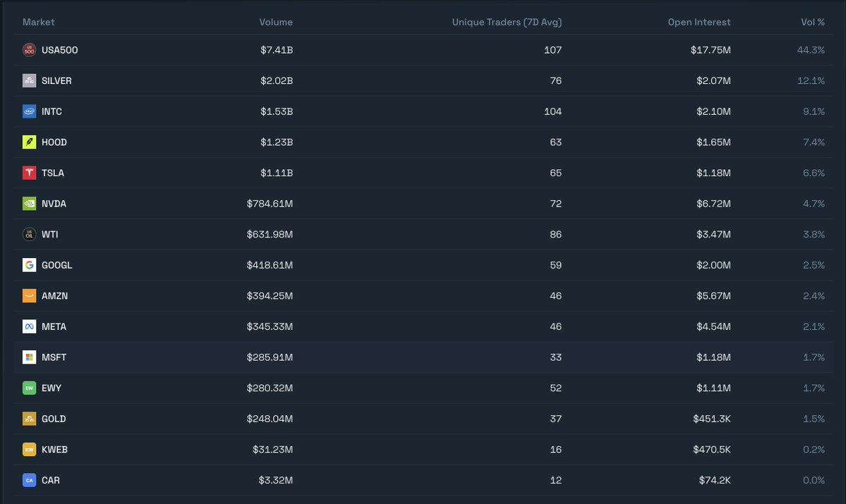Select the Amazon AMZN logo icon
Screen dimensions: 846x504
pyautogui.click(x=29, y=295)
